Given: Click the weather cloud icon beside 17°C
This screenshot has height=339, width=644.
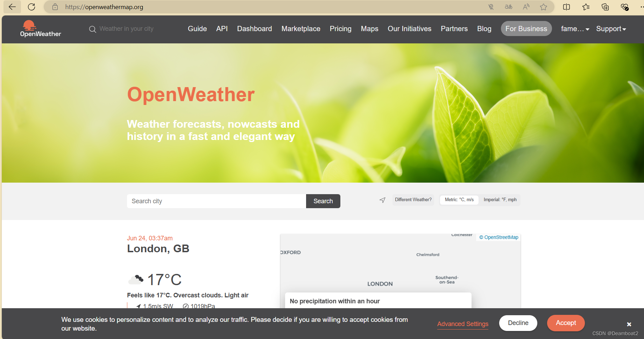Looking at the screenshot, I should tap(136, 280).
